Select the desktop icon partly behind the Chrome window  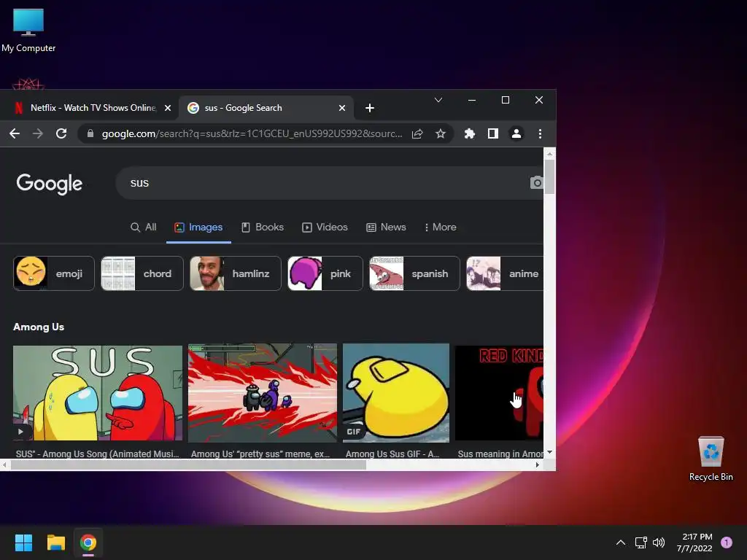28,85
